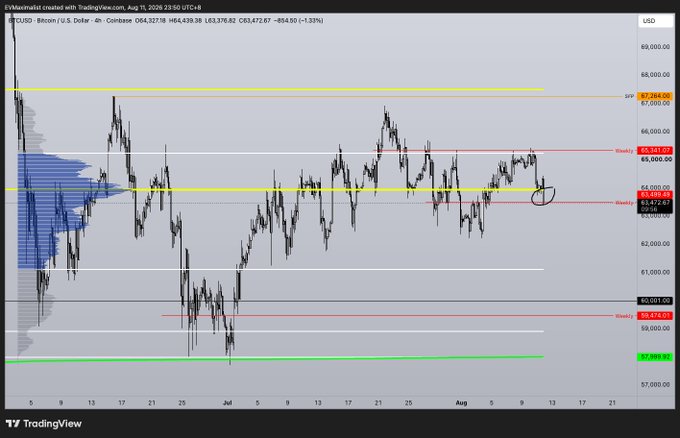The width and height of the screenshot is (680, 438).
Task: Click the Aug label on time axis
Action: [461, 403]
